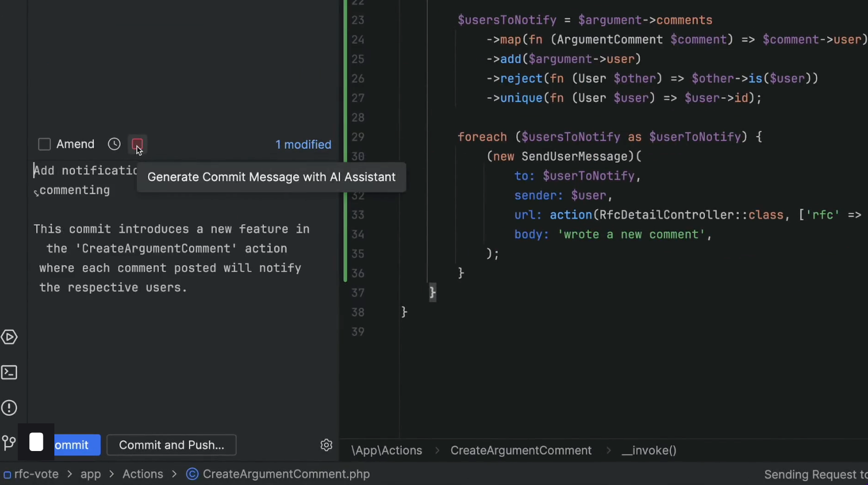Viewport: 868px width, 485px height.
Task: Click the Commit and Push button
Action: click(x=172, y=445)
